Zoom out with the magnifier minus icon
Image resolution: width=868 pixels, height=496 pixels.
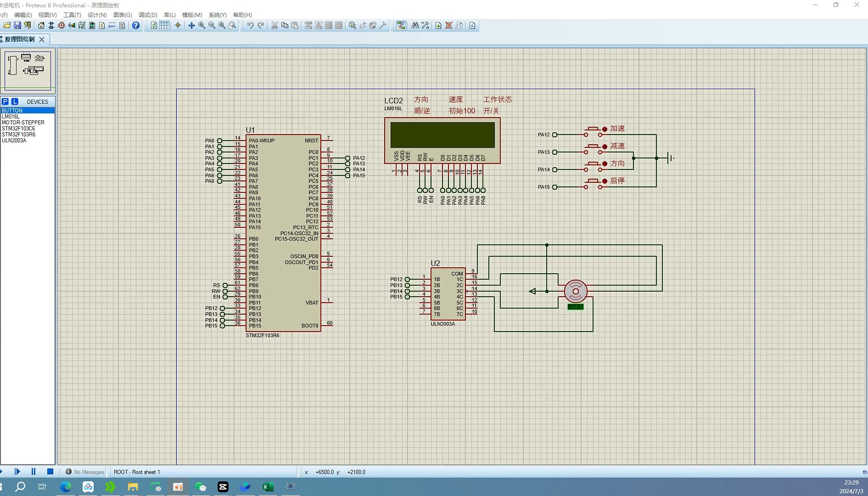click(x=212, y=25)
